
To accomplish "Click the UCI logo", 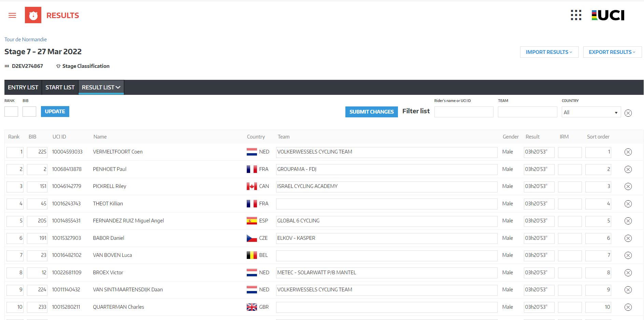I will tap(608, 15).
